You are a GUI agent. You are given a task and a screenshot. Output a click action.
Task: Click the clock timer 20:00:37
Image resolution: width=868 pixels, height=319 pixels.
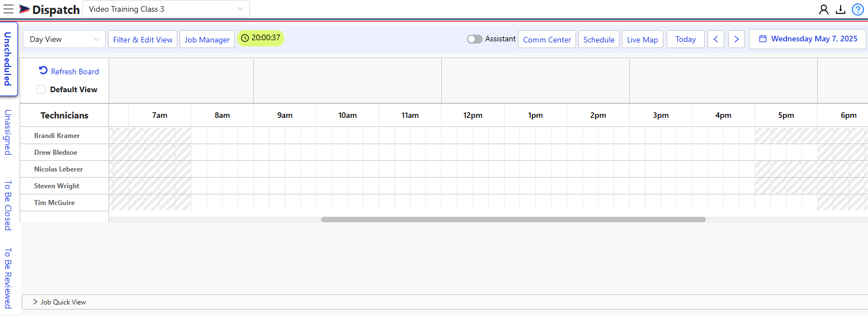(261, 38)
